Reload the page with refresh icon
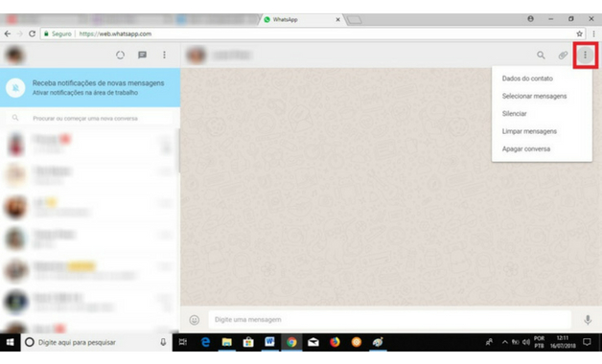 [x=33, y=34]
